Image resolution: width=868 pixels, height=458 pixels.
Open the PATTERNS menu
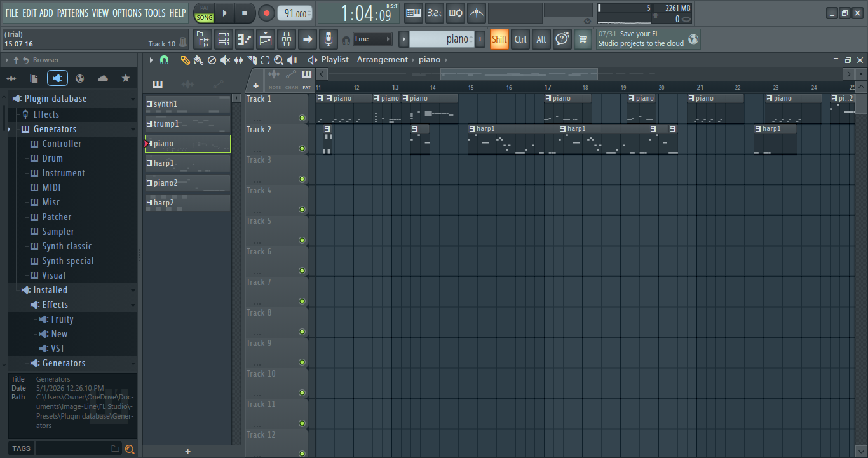point(72,13)
